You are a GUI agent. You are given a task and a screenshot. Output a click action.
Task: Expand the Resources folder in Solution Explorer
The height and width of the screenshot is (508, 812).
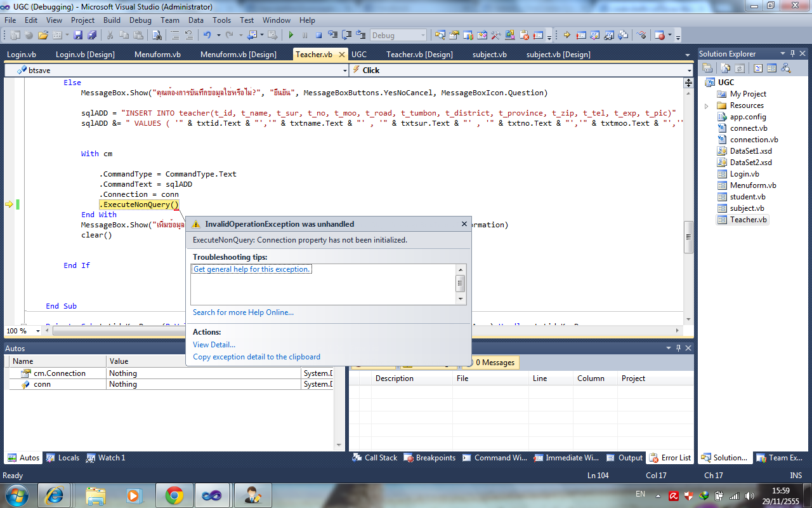click(x=707, y=105)
